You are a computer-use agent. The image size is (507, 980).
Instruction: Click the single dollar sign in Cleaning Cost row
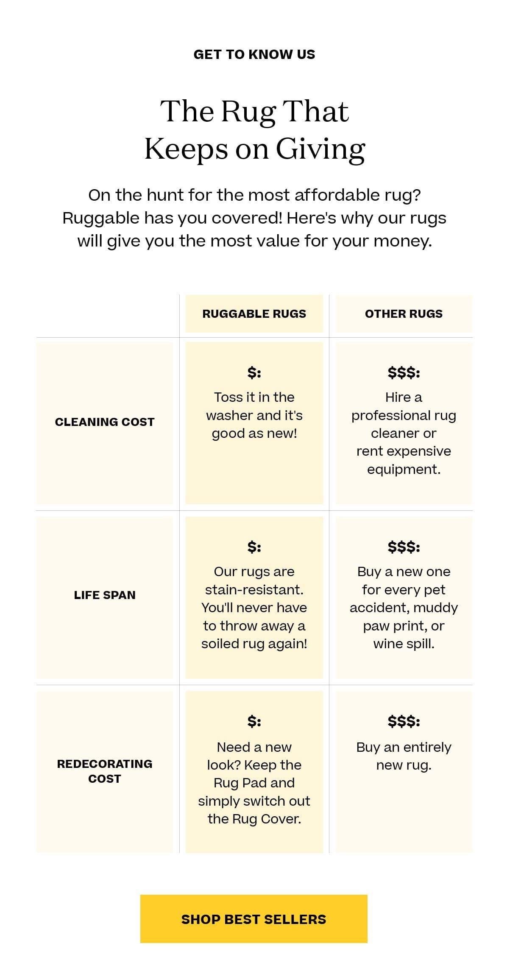tap(254, 372)
